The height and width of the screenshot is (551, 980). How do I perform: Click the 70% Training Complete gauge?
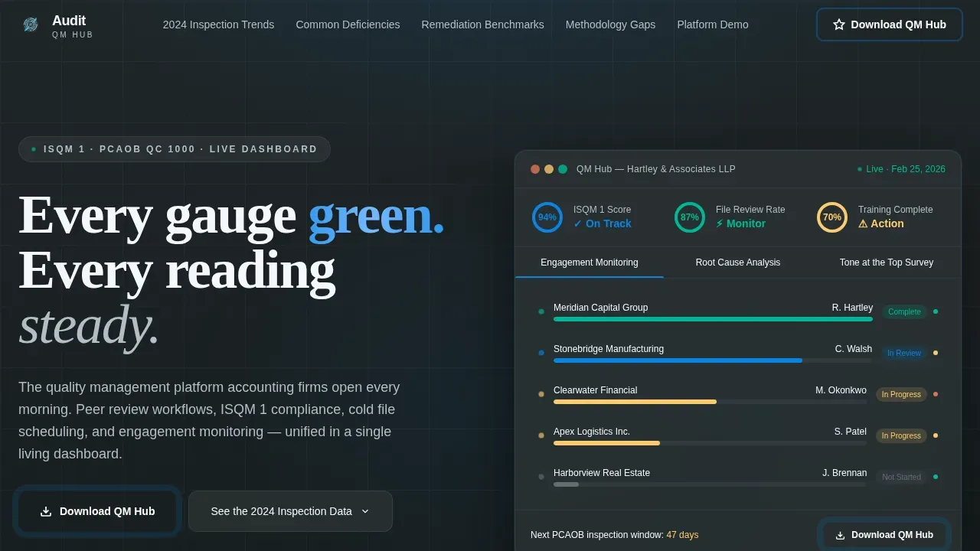pyautogui.click(x=832, y=217)
